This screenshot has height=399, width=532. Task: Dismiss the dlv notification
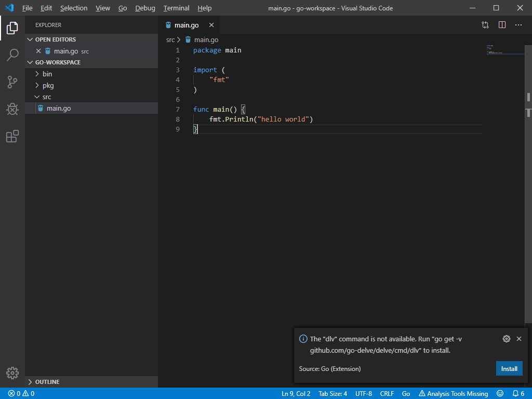pos(519,339)
